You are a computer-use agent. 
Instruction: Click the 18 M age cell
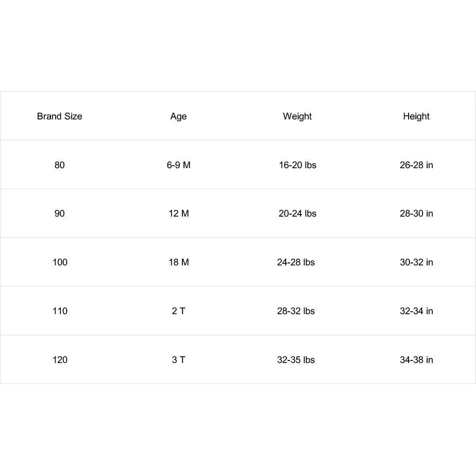click(x=179, y=262)
